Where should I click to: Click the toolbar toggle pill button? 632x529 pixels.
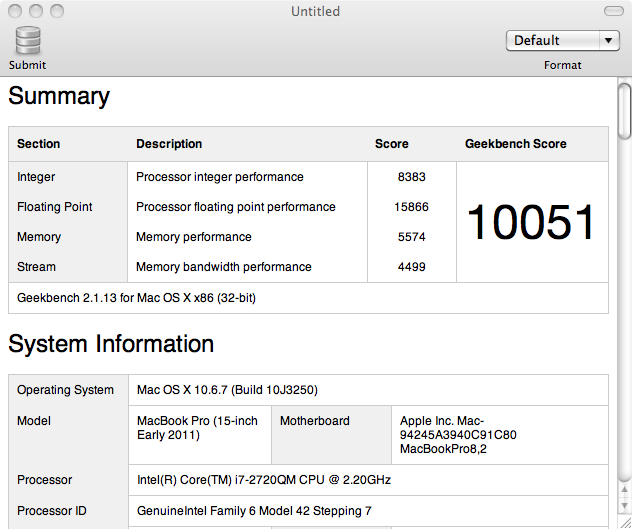point(613,11)
